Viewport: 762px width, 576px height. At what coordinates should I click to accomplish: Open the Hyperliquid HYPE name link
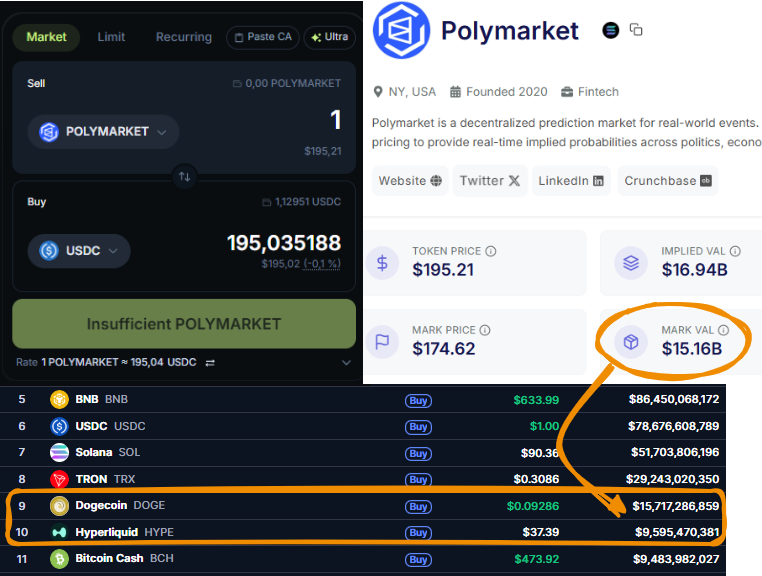click(124, 532)
